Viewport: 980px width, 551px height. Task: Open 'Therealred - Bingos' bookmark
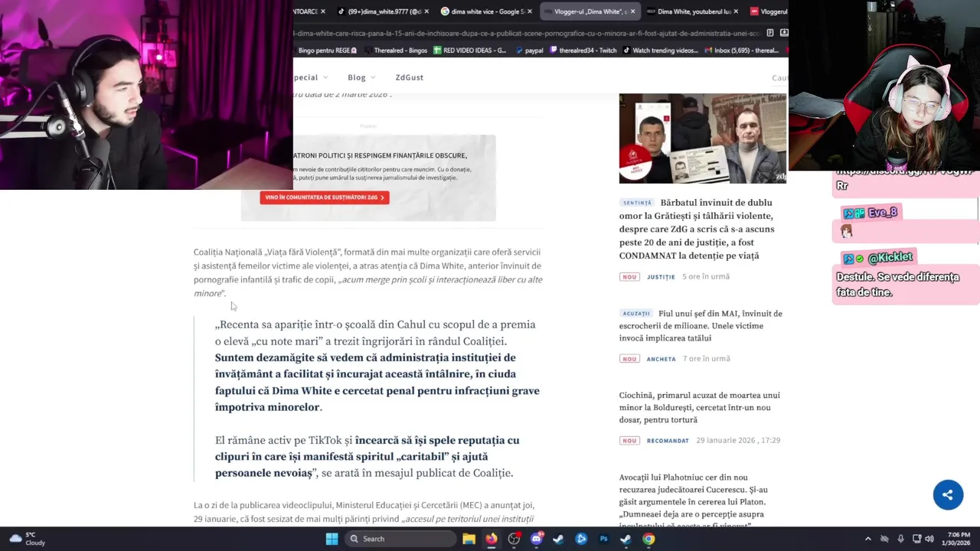tap(395, 51)
